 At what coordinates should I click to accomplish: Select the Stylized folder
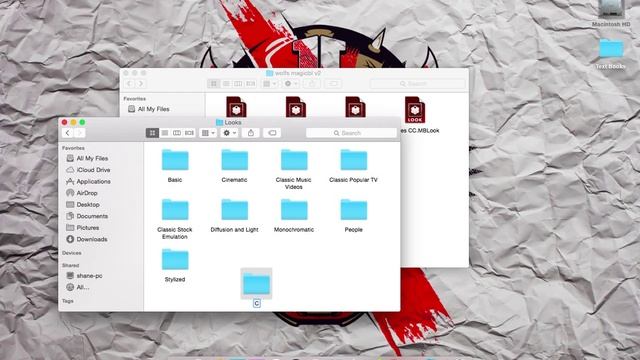(x=175, y=260)
